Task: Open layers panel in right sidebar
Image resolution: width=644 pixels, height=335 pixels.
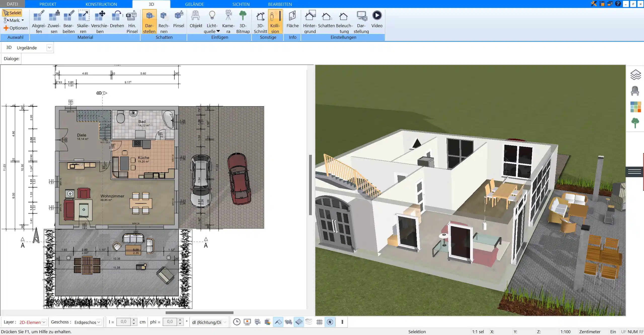Action: click(635, 75)
